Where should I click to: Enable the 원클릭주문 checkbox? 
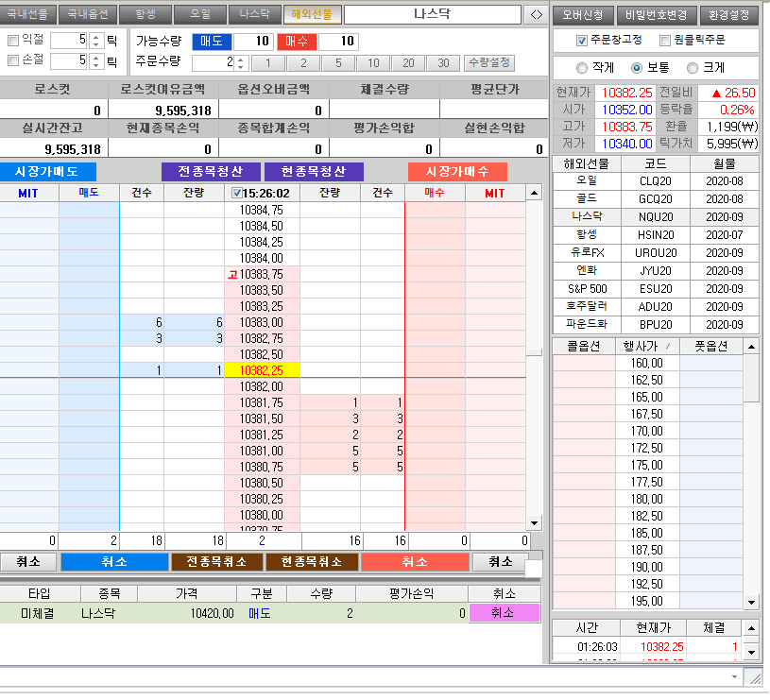pyautogui.click(x=665, y=41)
